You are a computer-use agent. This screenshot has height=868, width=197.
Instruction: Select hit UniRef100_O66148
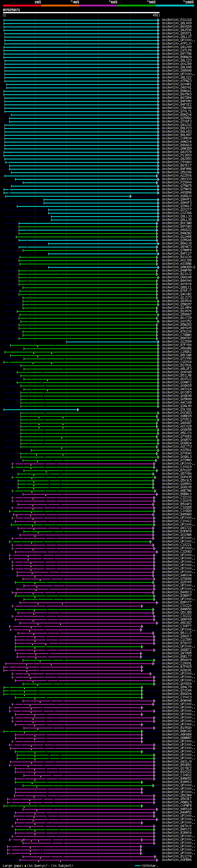(x=177, y=277)
